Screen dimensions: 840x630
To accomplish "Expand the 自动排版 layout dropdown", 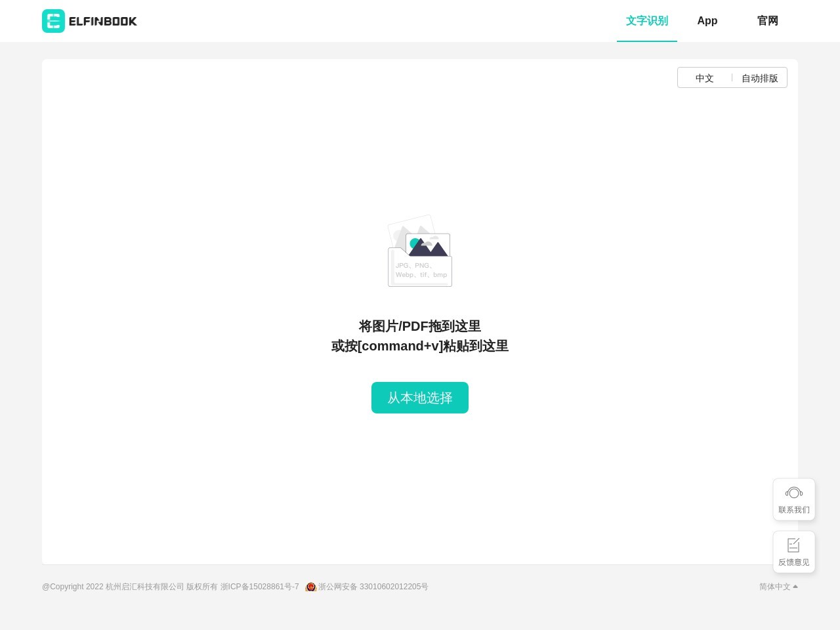I will [759, 78].
